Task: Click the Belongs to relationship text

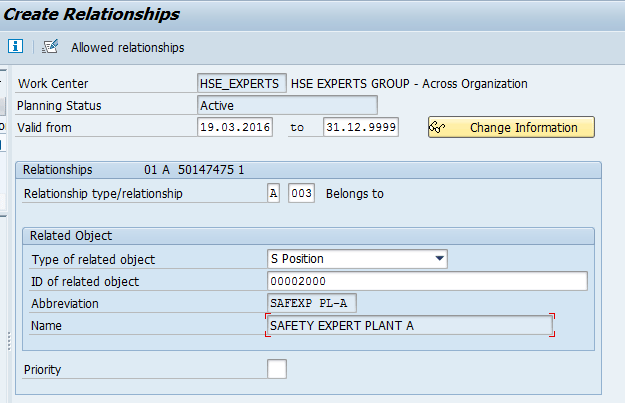Action: pyautogui.click(x=354, y=193)
